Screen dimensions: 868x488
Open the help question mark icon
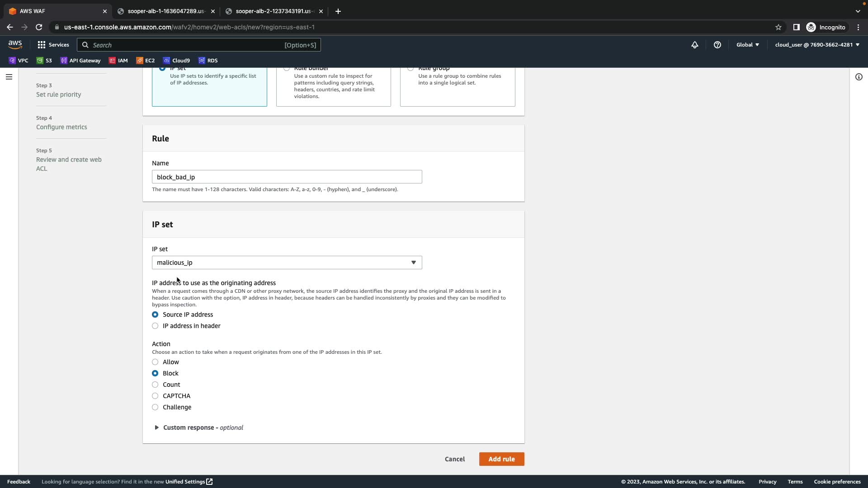pyautogui.click(x=717, y=45)
